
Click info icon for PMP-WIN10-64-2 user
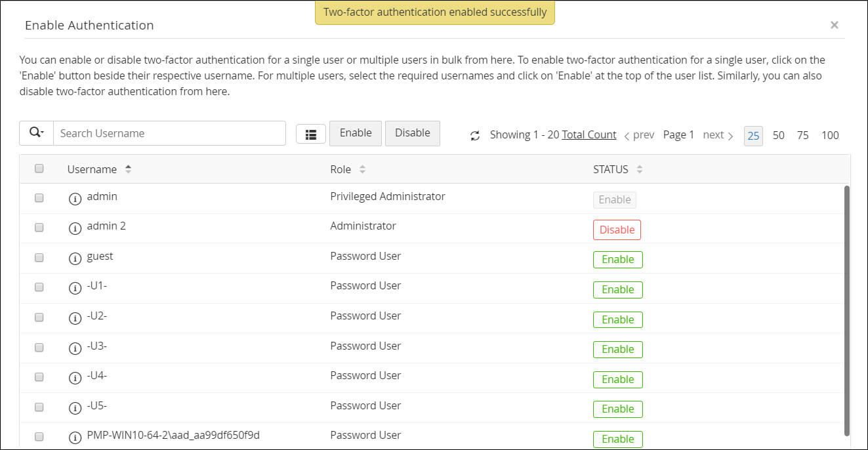[75, 437]
